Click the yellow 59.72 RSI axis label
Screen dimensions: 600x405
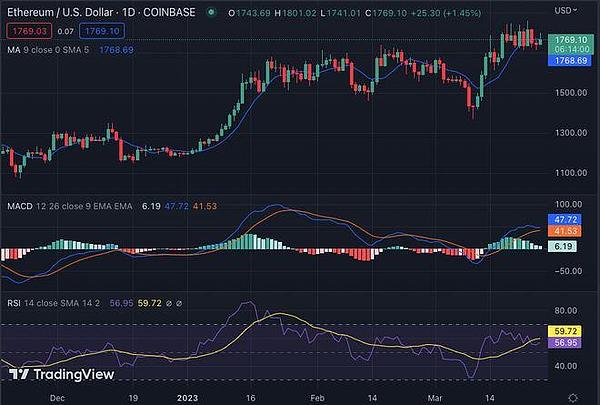coord(565,331)
